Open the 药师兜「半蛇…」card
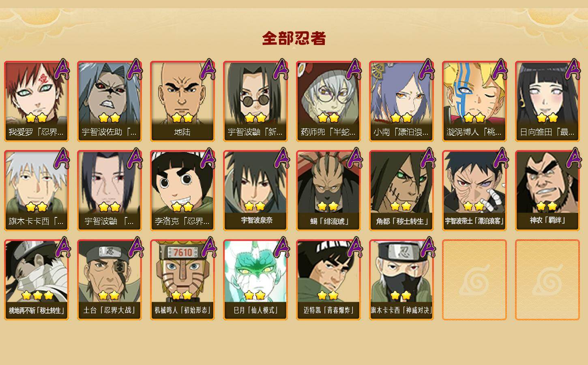 click(x=328, y=101)
